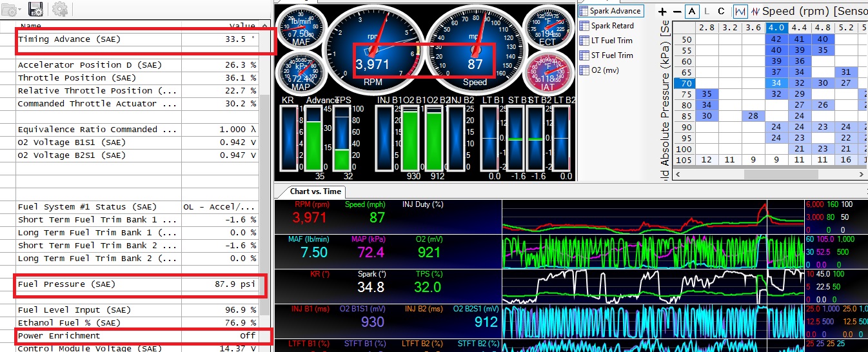Screen dimensions: 868x352
Task: Select the Spark Advance table
Action: (615, 11)
